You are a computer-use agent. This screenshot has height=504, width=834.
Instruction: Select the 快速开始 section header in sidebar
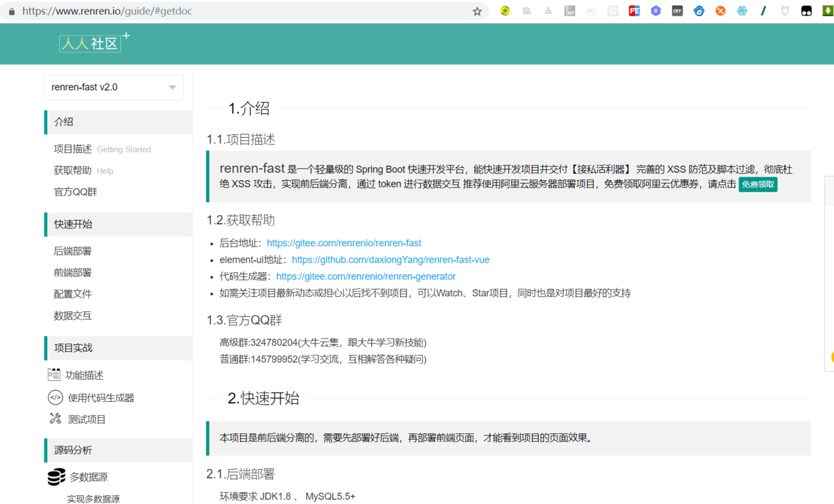[x=118, y=224]
